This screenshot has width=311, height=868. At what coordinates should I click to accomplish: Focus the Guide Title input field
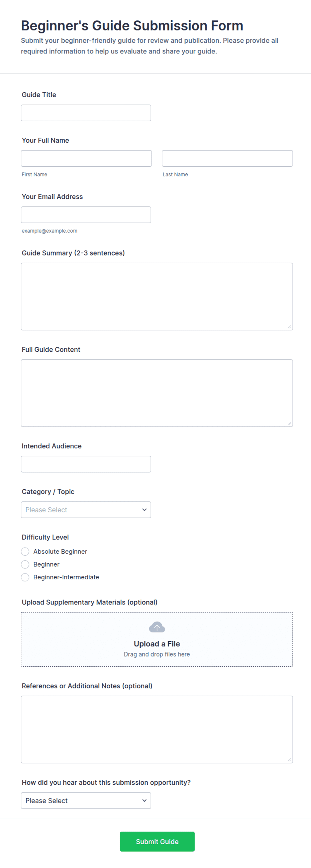point(86,113)
